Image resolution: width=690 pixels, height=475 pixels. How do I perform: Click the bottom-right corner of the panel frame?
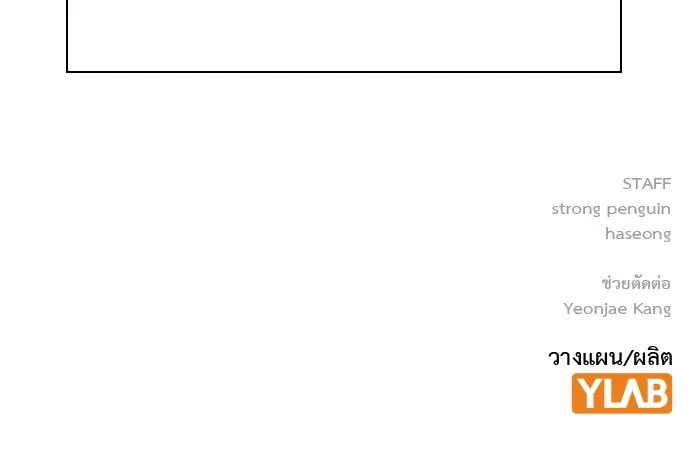(621, 72)
